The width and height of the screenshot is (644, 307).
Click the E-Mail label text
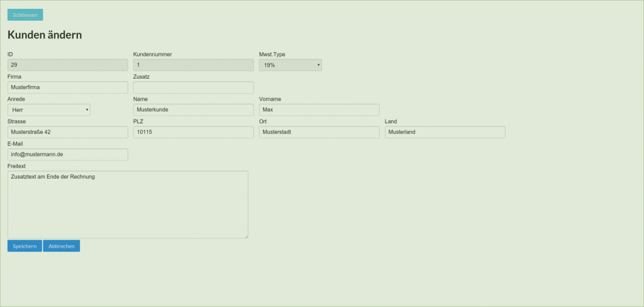(x=15, y=143)
